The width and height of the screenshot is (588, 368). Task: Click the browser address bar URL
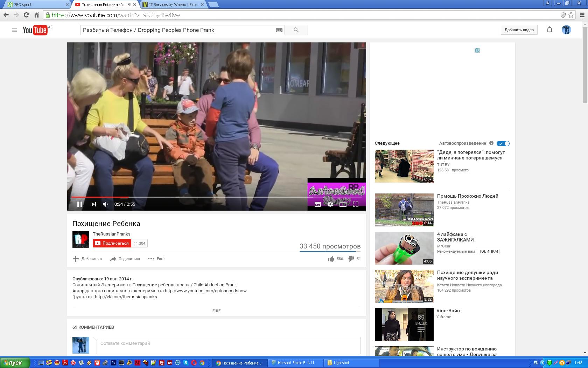(x=116, y=15)
